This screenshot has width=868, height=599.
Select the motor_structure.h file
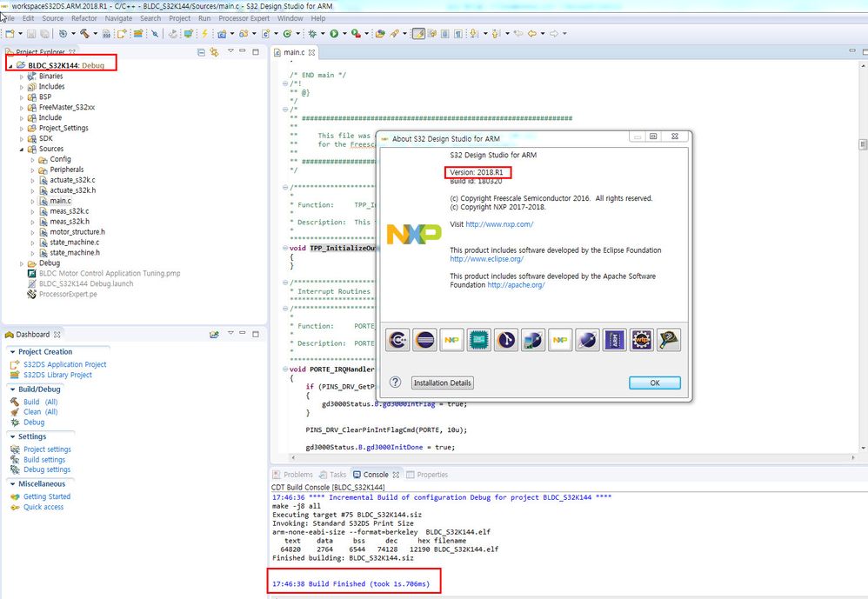77,232
